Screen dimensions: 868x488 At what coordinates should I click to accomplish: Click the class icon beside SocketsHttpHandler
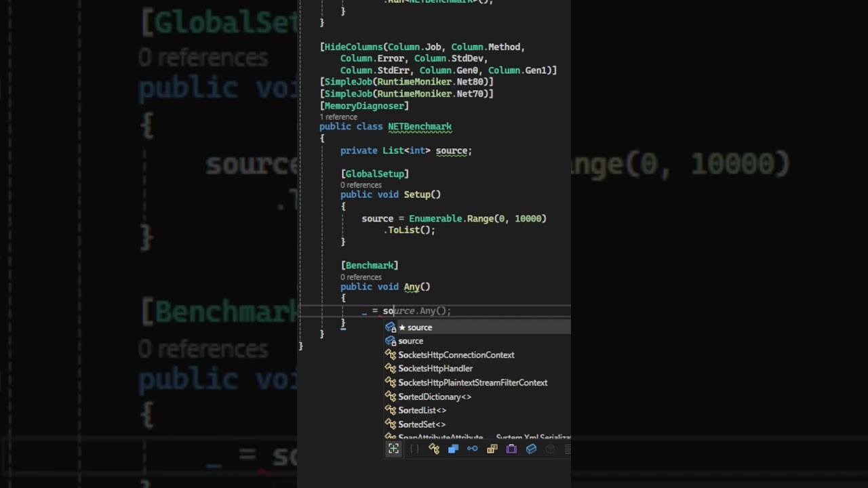(391, 369)
